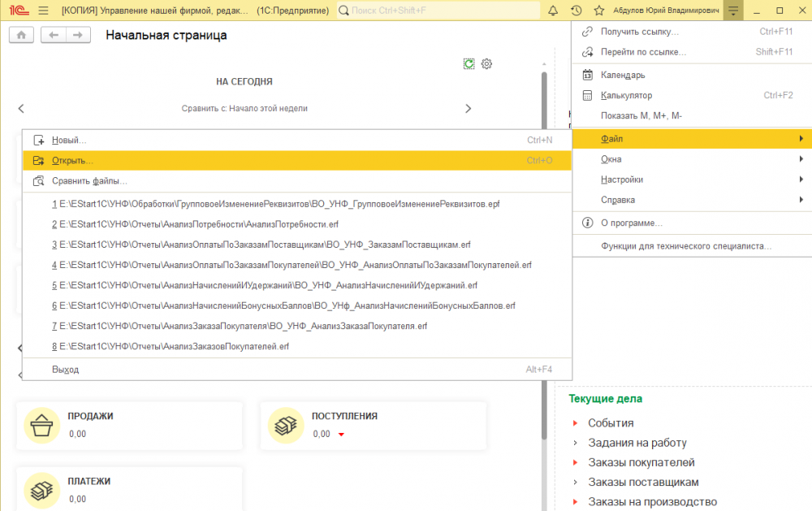Open notifications bell
The height and width of the screenshot is (511, 812).
click(553, 11)
